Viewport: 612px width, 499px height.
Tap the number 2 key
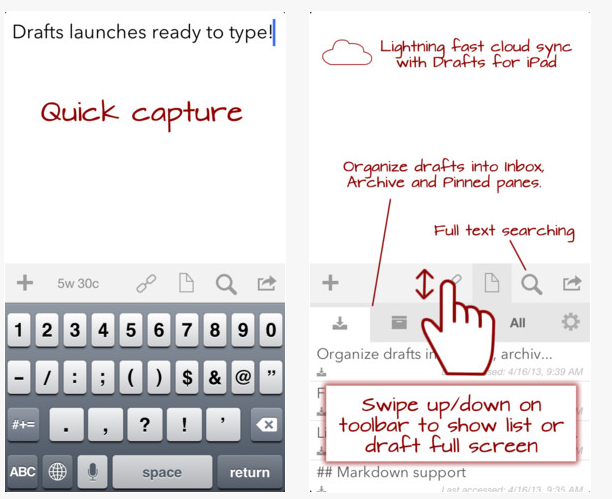[x=47, y=330]
